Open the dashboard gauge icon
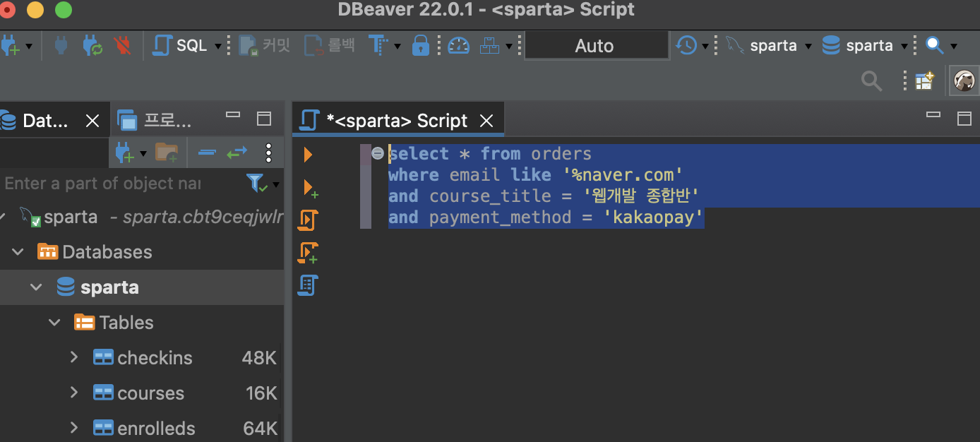The image size is (980, 442). pos(458,46)
